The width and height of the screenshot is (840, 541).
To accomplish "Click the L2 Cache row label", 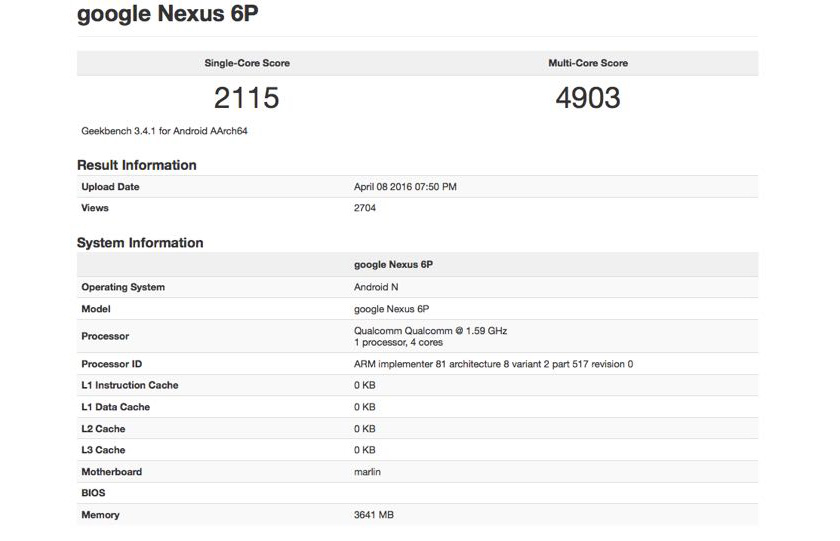I will point(103,429).
